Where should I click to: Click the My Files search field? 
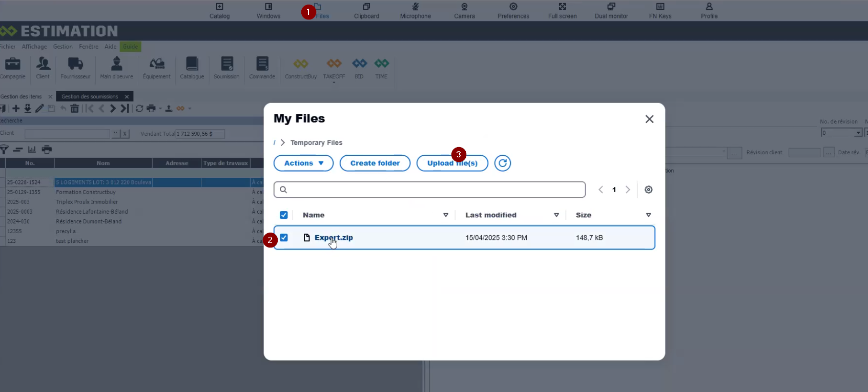pyautogui.click(x=436, y=190)
